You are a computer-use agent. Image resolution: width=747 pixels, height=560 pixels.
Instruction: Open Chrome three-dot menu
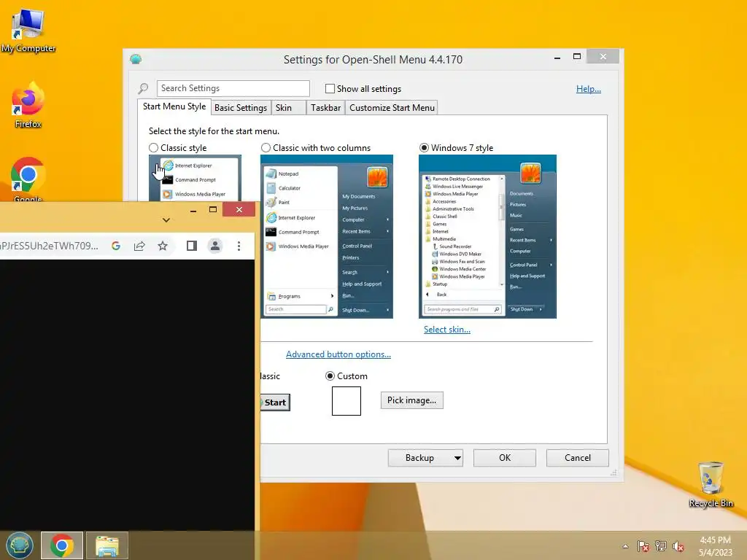click(x=239, y=246)
